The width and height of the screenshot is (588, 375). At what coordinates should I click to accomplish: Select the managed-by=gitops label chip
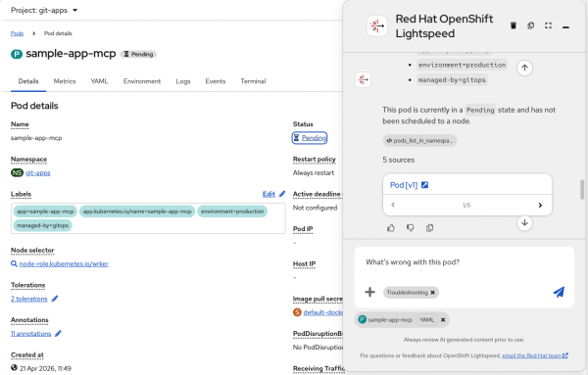point(42,225)
